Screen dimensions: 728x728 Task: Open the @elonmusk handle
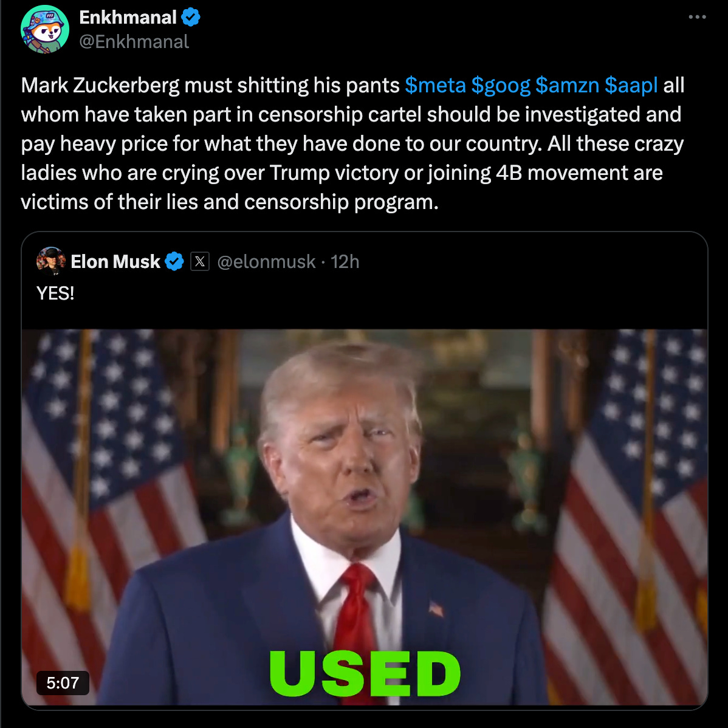266,262
